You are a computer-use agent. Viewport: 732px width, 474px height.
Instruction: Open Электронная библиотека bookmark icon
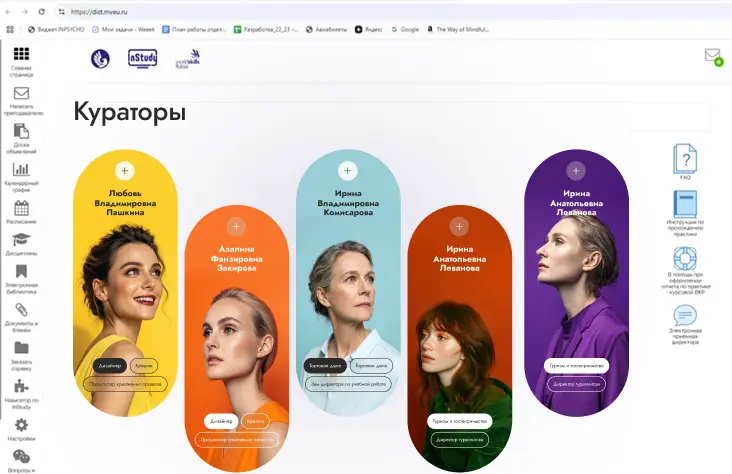click(21, 271)
